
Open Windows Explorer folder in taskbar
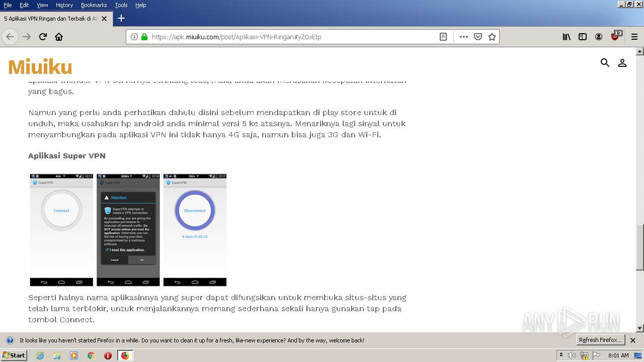tap(57, 355)
